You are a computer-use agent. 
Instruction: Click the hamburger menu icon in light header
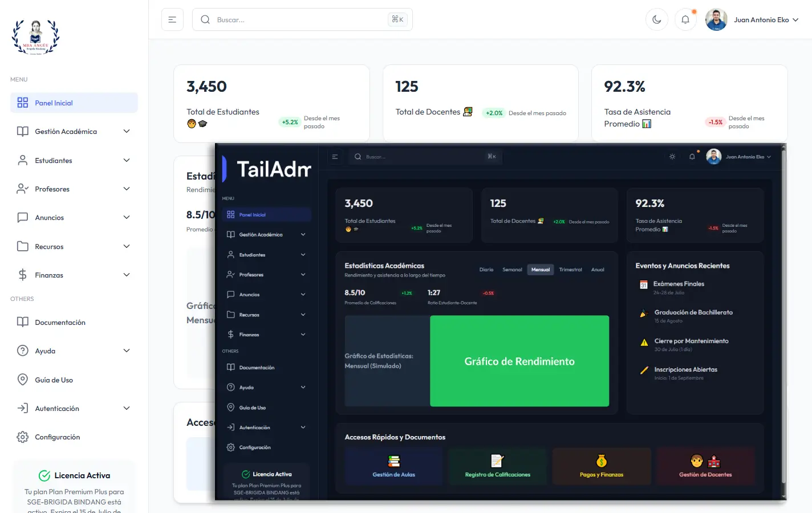tap(172, 19)
